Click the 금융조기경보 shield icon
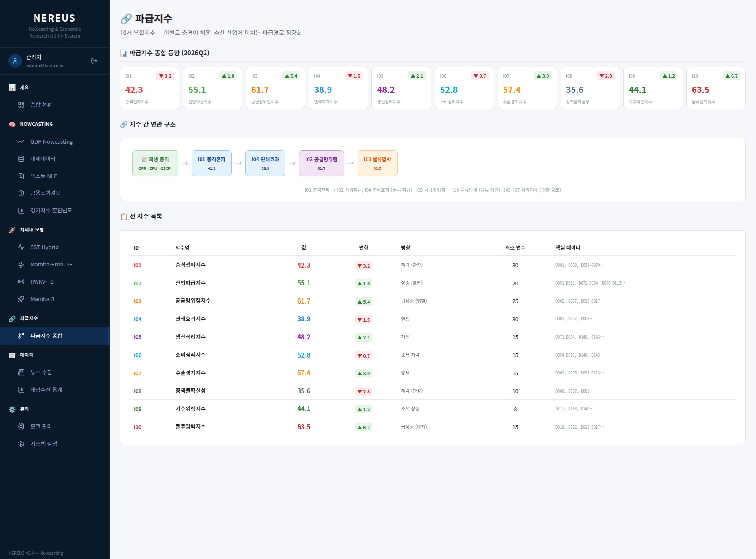This screenshot has width=756, height=559. (21, 193)
